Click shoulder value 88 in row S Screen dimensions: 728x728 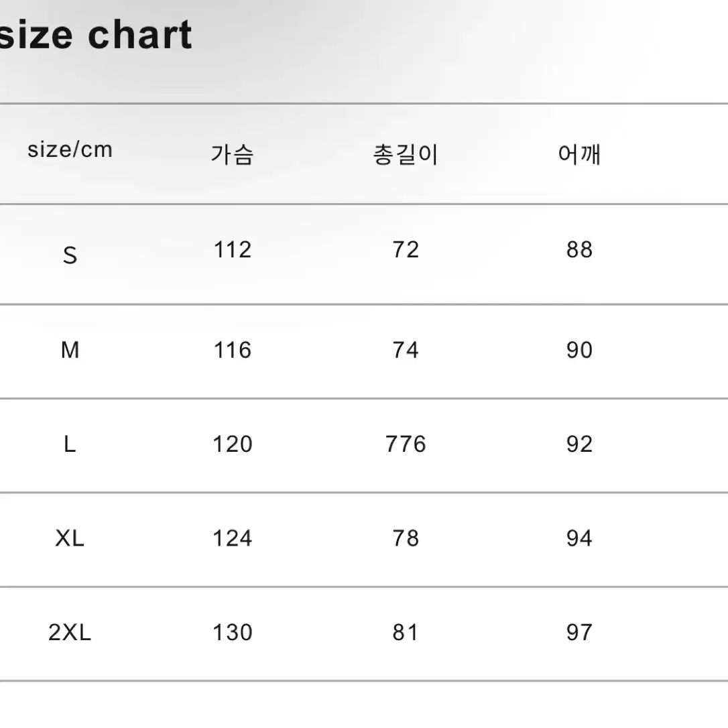coord(579,250)
